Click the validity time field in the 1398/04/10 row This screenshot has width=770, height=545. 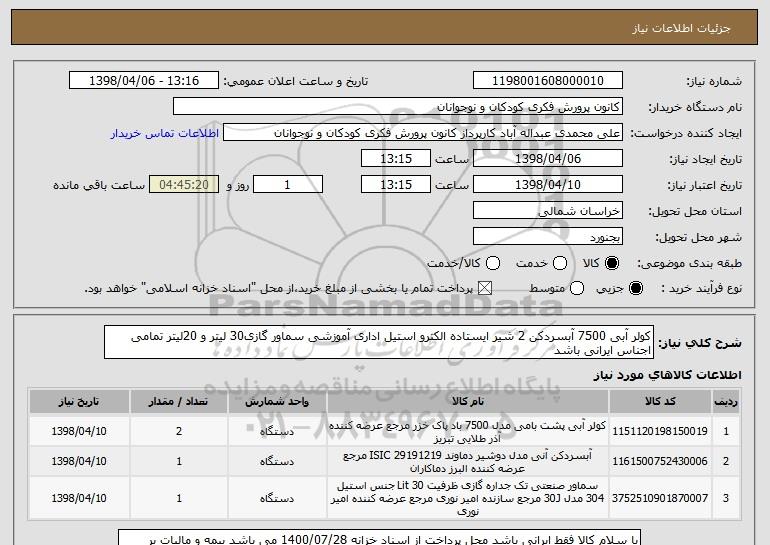pyautogui.click(x=396, y=185)
